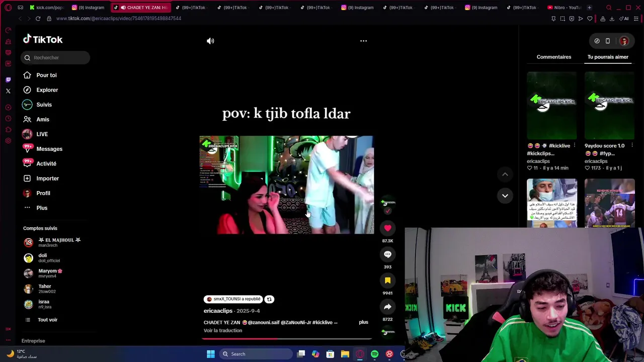The image size is (644, 362).
Task: Click the TikTok logo
Action: [43, 39]
